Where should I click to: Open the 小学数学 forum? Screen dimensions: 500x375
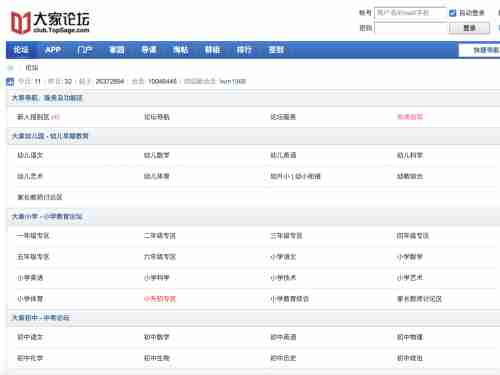(x=410, y=257)
